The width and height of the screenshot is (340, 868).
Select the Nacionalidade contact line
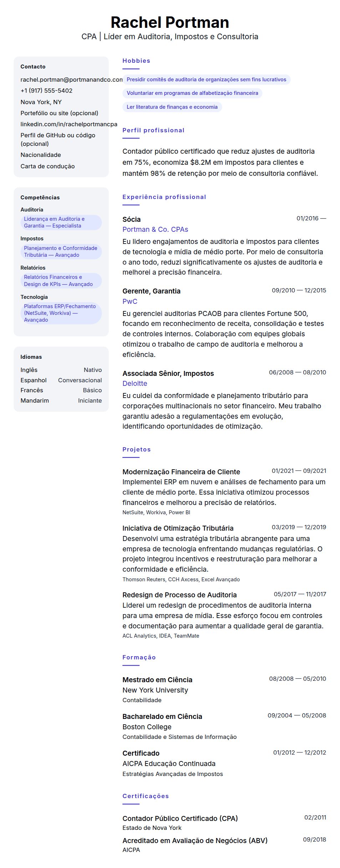click(41, 155)
